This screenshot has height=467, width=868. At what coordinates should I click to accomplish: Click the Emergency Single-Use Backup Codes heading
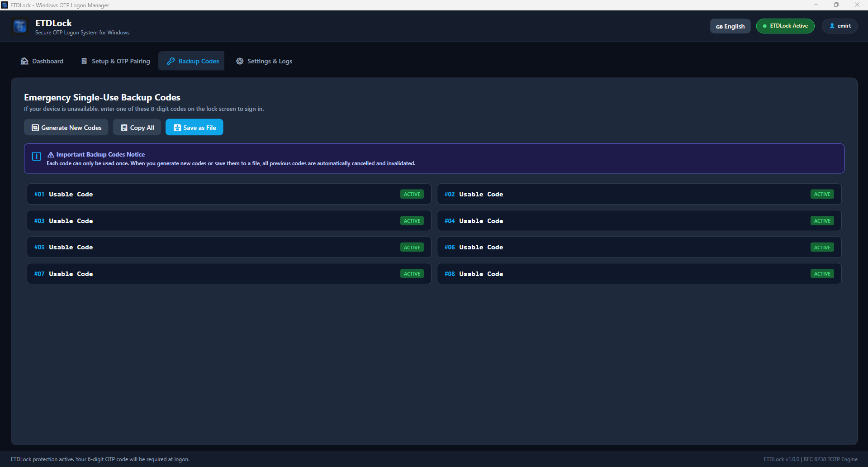[102, 97]
